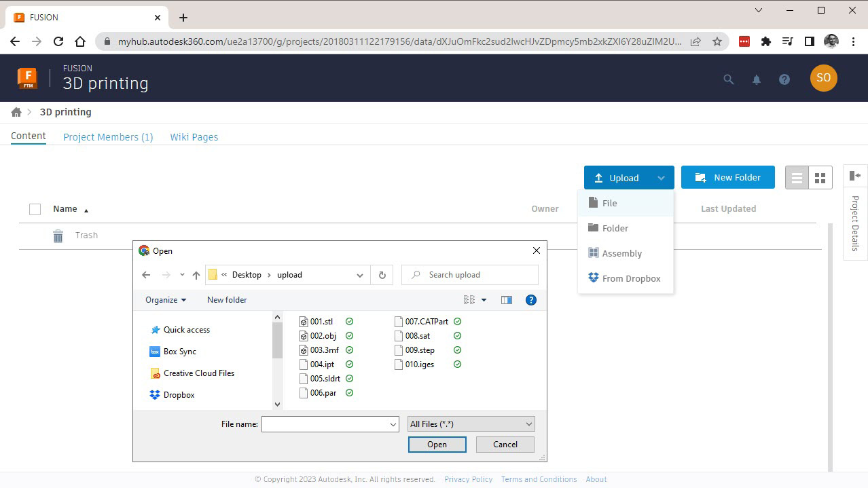
Task: Open the help question mark icon in header
Action: (x=784, y=79)
